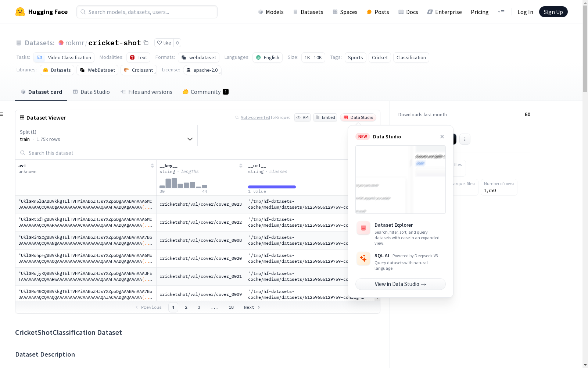Screen dimensions: 588x368
Task: Switch to the Community tab
Action: pyautogui.click(x=205, y=92)
